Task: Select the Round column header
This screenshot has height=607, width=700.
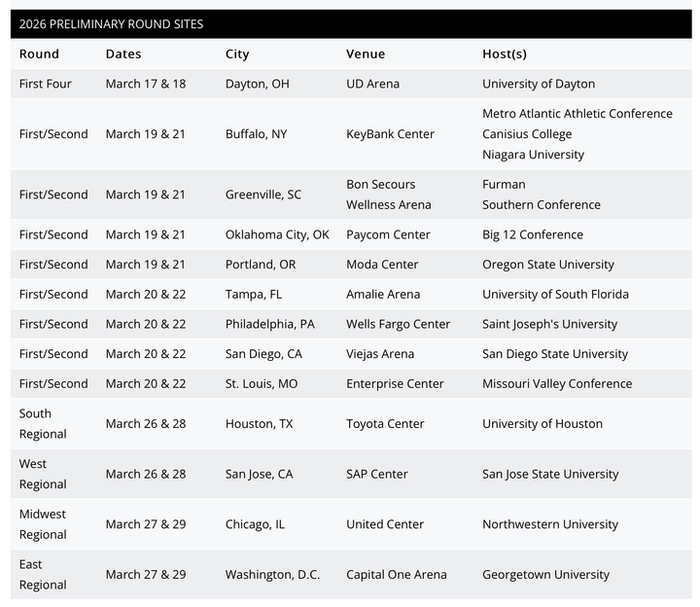Action: pos(39,54)
